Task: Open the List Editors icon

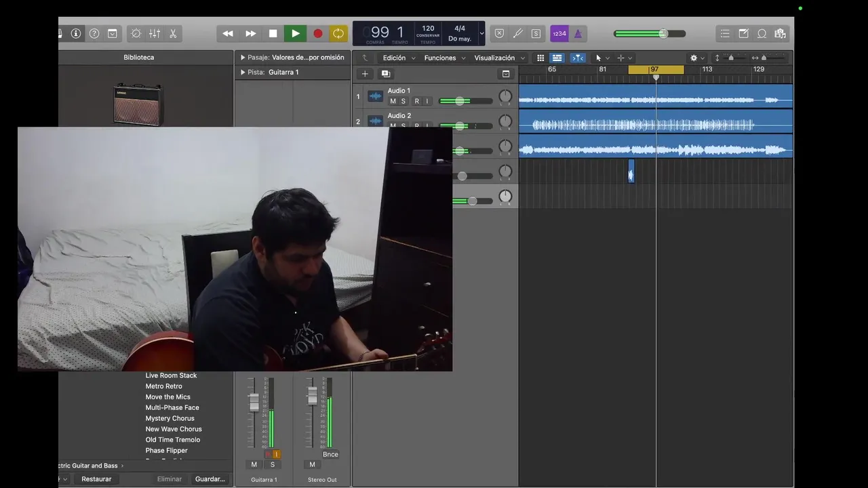Action: [x=725, y=33]
